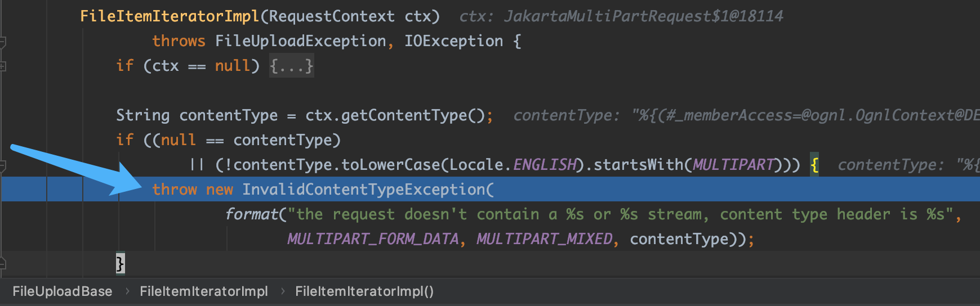This screenshot has width=980, height=306.
Task: Click the MULTIPART_MIXED constant
Action: (x=544, y=239)
